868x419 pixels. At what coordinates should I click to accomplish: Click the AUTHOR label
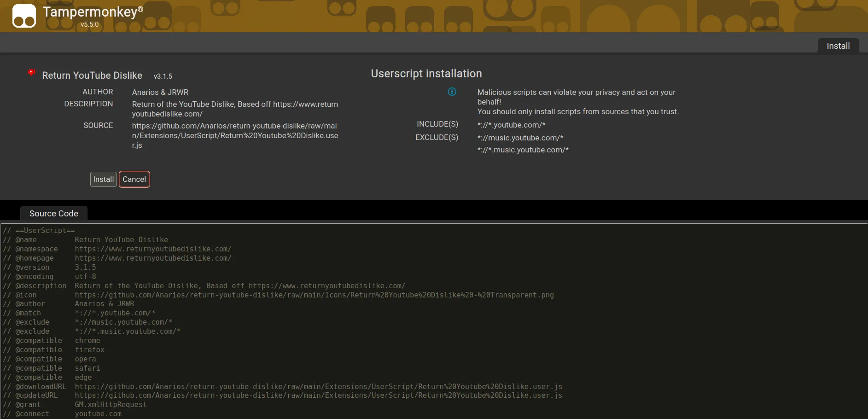pyautogui.click(x=98, y=92)
